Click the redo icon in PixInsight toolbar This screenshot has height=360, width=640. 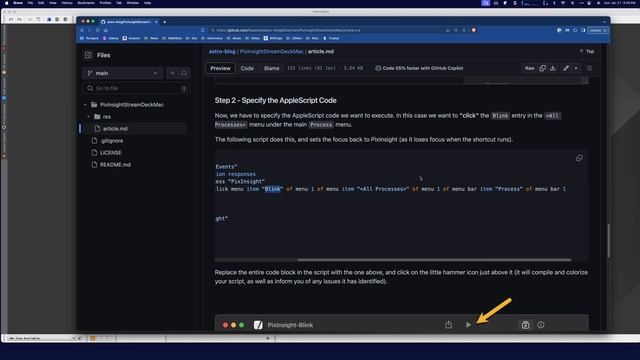[x=19, y=19]
